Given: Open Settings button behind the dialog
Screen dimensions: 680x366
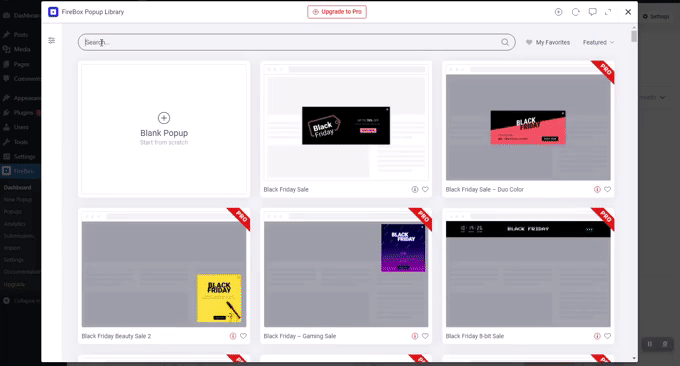Looking at the screenshot, I should (x=656, y=16).
